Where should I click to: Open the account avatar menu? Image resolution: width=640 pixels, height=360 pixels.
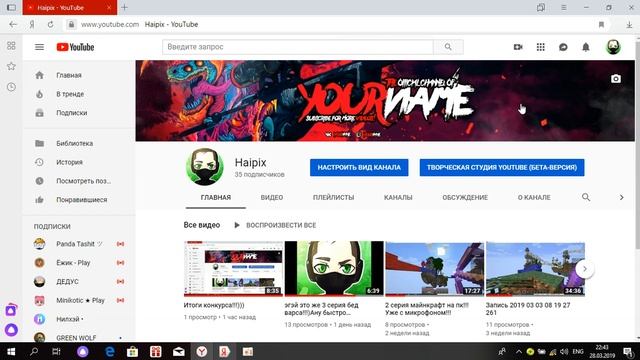(x=613, y=47)
